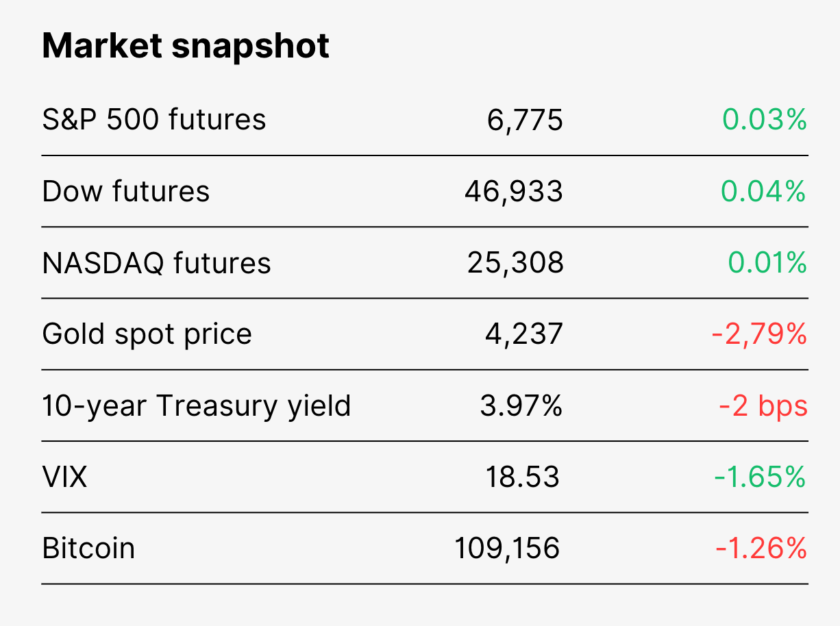This screenshot has height=626, width=840.
Task: Select the S&P 500 futures label
Action: click(154, 120)
